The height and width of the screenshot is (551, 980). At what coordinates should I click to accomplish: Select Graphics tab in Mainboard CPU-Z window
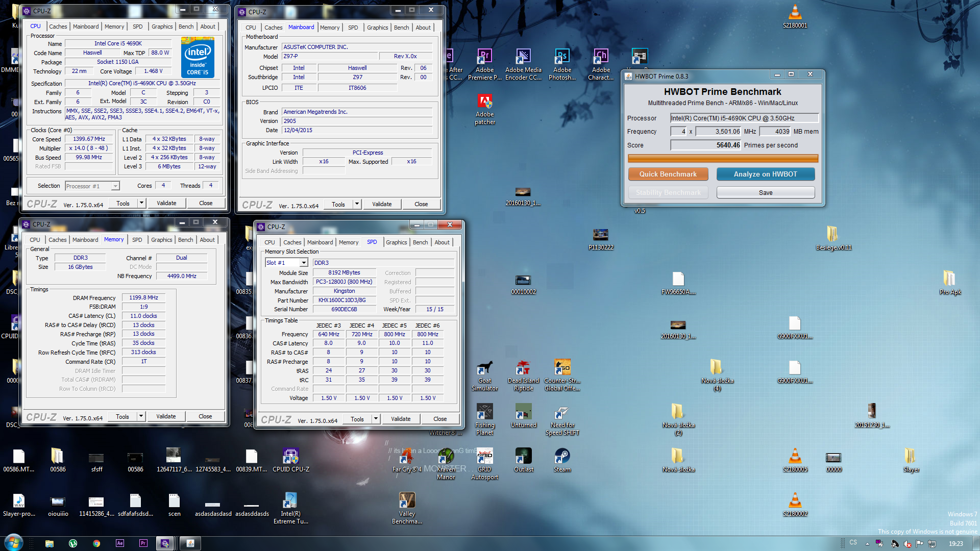[377, 28]
